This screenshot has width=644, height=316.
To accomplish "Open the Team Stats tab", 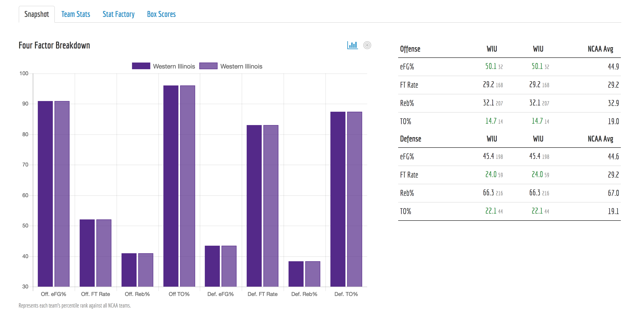I will coord(76,14).
